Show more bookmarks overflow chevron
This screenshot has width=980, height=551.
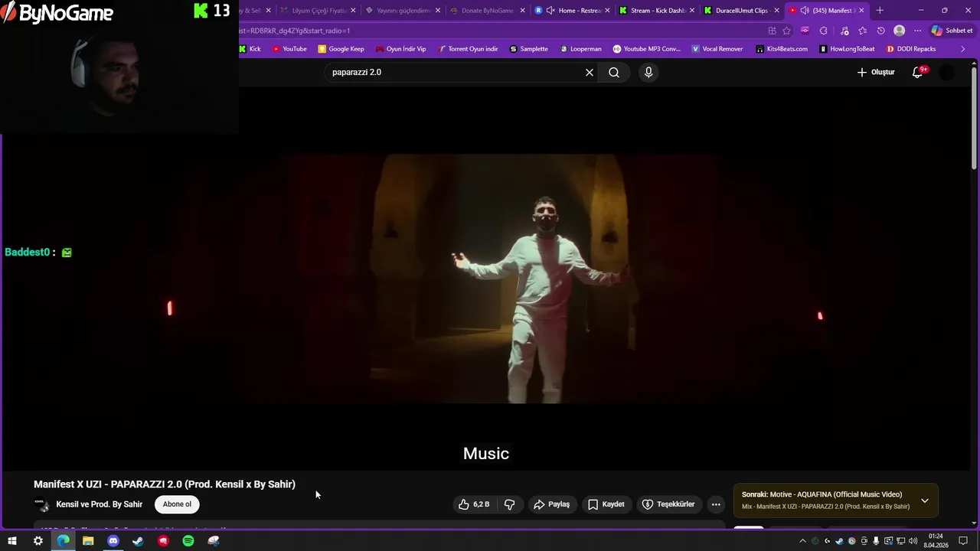coord(963,49)
